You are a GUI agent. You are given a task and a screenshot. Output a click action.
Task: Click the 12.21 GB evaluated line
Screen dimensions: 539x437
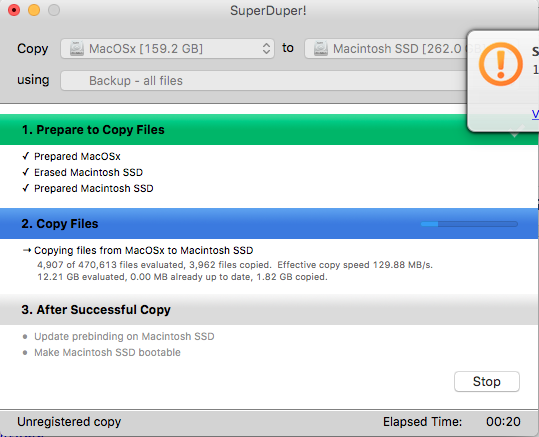point(182,277)
